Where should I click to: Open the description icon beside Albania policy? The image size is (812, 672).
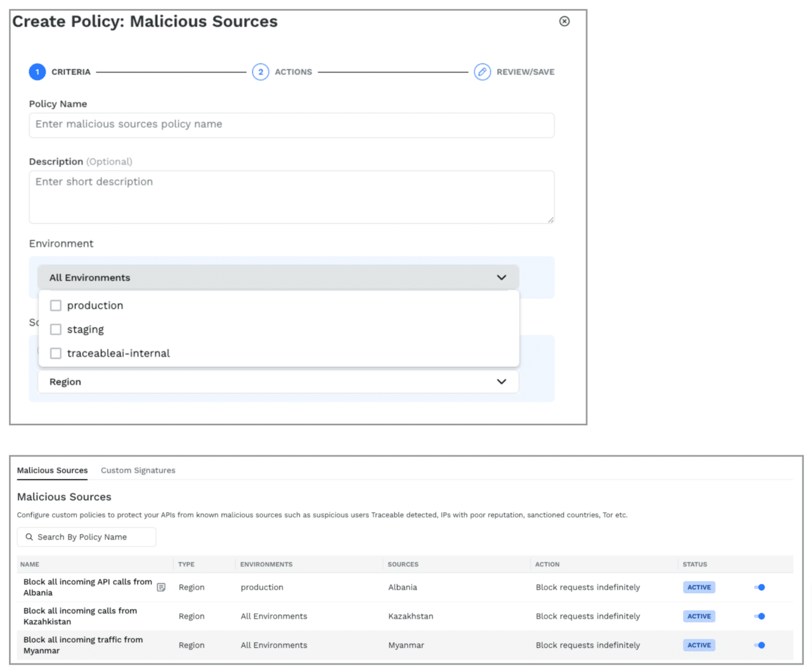pyautogui.click(x=161, y=587)
